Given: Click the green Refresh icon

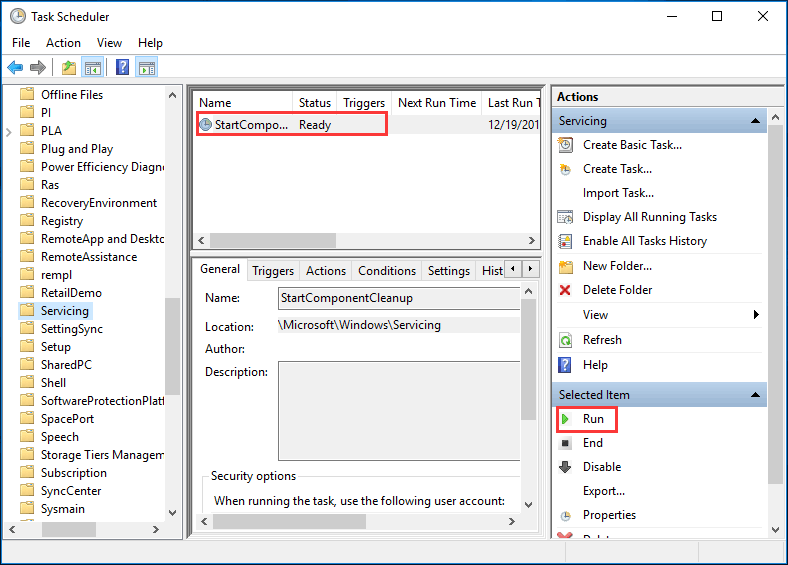Looking at the screenshot, I should pyautogui.click(x=565, y=340).
